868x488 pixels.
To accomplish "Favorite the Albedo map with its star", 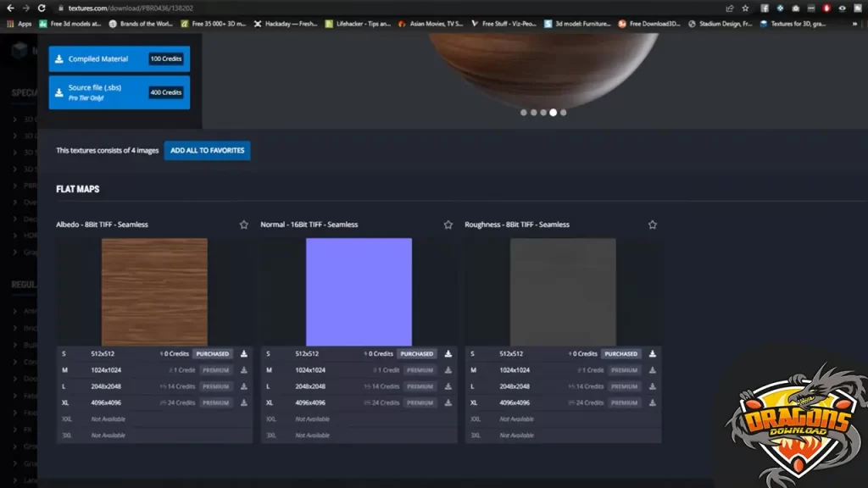I will click(x=244, y=225).
